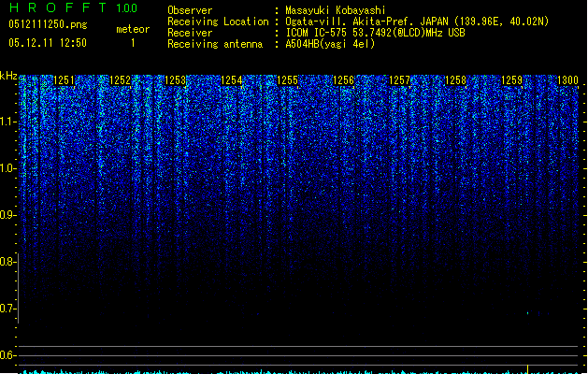Click the 1253 time marker
The height and width of the screenshot is (374, 588).
coord(176,79)
